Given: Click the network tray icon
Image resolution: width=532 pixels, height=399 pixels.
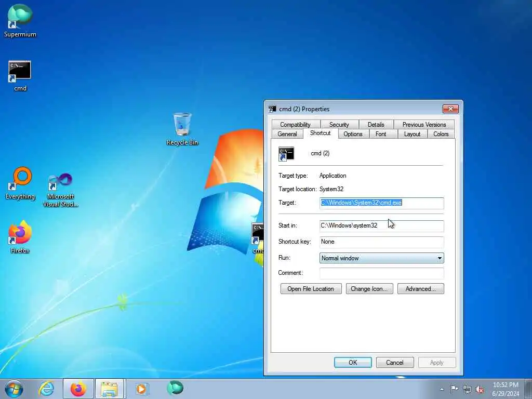Looking at the screenshot, I should coord(467,389).
